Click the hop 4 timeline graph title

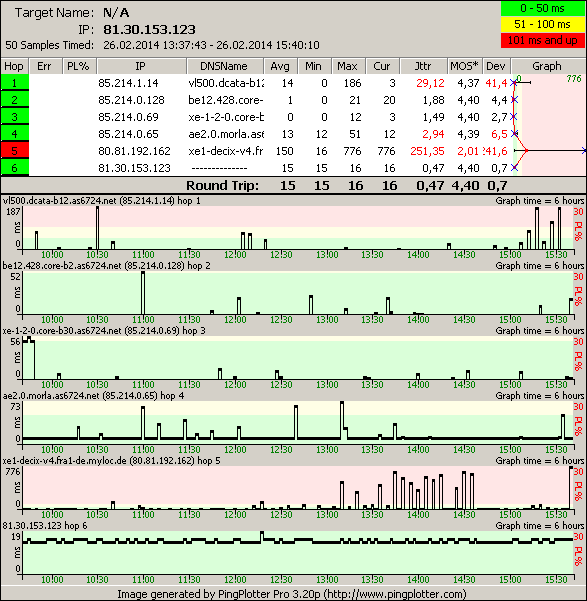93,396
